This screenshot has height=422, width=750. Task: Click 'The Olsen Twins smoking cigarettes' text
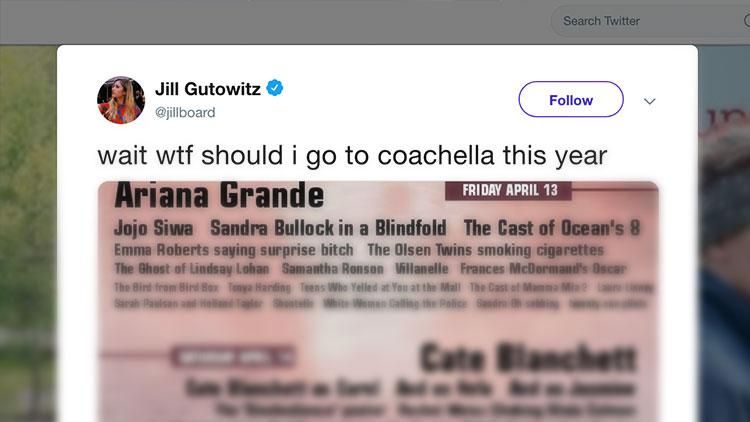pyautogui.click(x=485, y=250)
